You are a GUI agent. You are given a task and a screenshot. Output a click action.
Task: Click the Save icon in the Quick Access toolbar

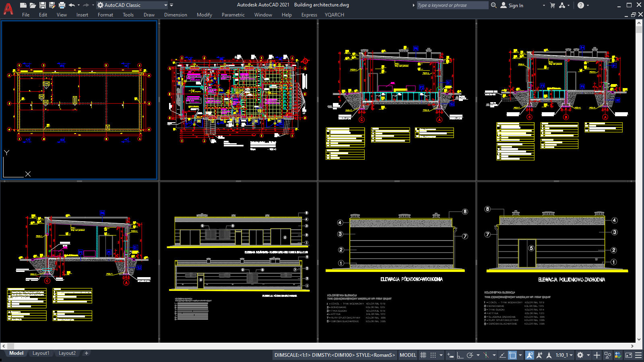tap(42, 5)
